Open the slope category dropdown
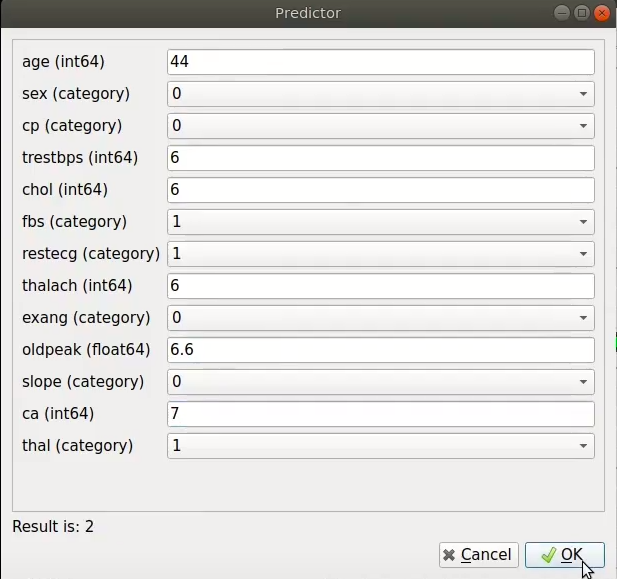617x579 pixels. pos(381,382)
